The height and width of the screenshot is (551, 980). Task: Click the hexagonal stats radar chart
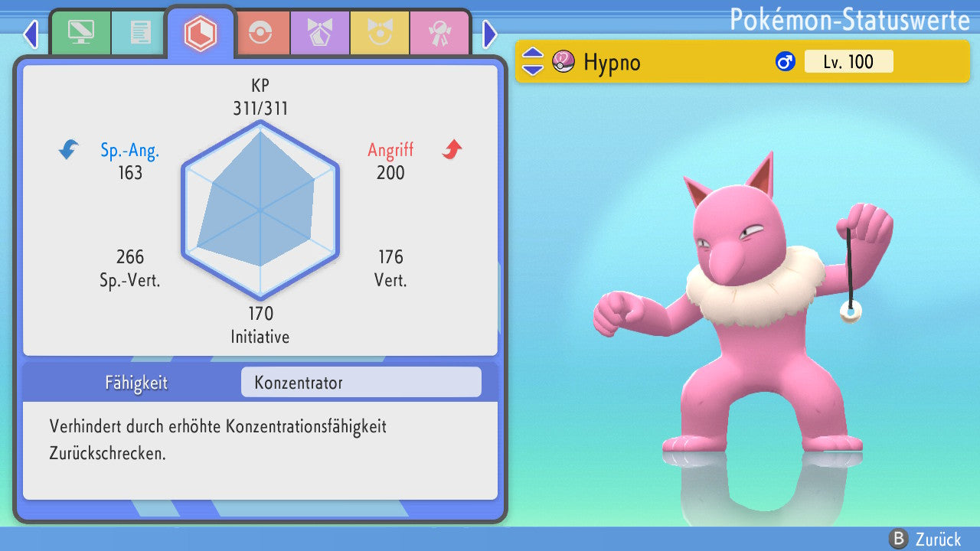pyautogui.click(x=260, y=210)
